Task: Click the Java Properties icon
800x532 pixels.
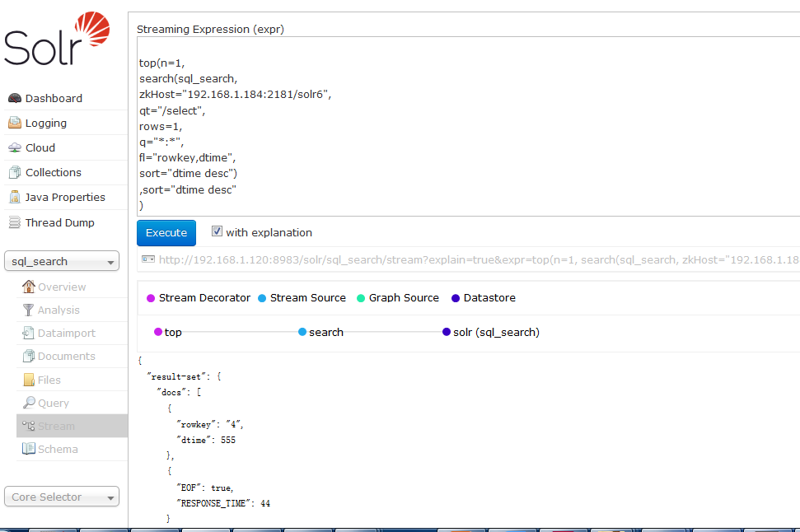Action: click(x=15, y=197)
